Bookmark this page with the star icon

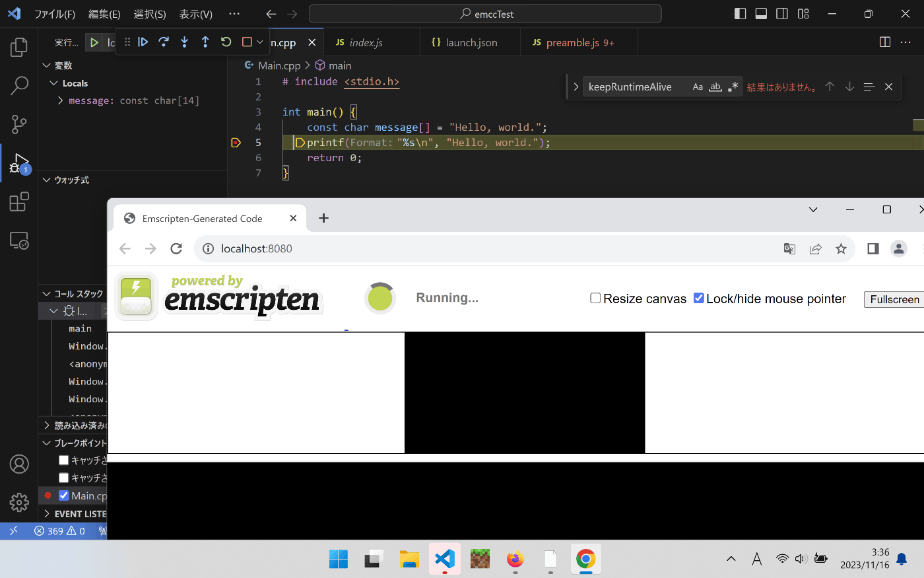coord(841,248)
